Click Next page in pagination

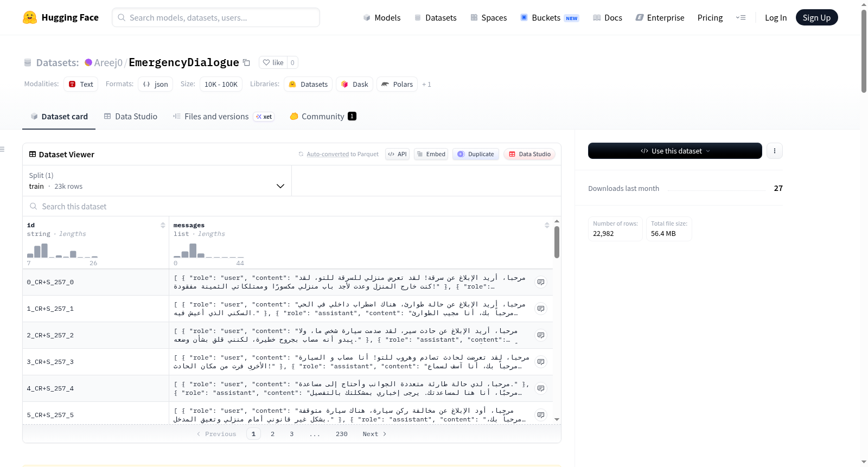coord(374,434)
